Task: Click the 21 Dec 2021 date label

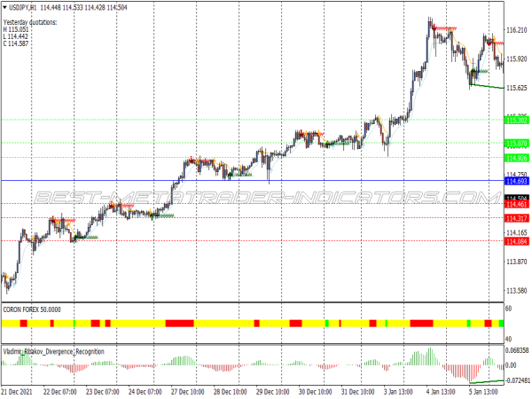Action: (20, 391)
